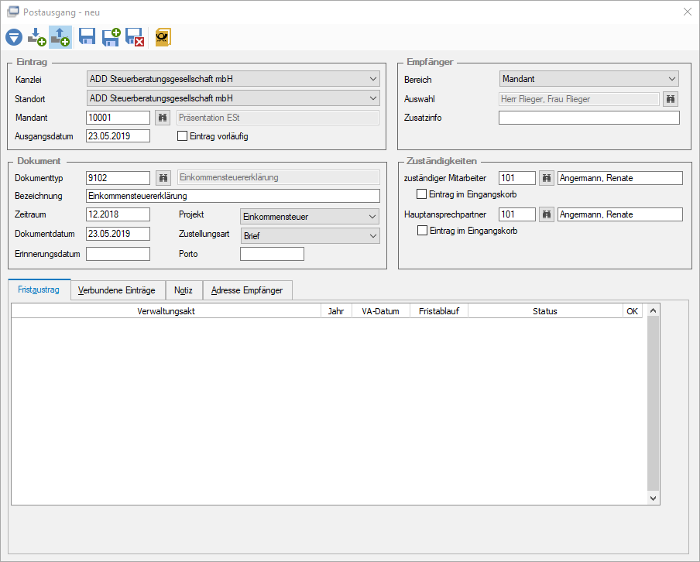Click binoculars icon beside Dokumenttyp field
The height and width of the screenshot is (562, 700).
click(163, 178)
